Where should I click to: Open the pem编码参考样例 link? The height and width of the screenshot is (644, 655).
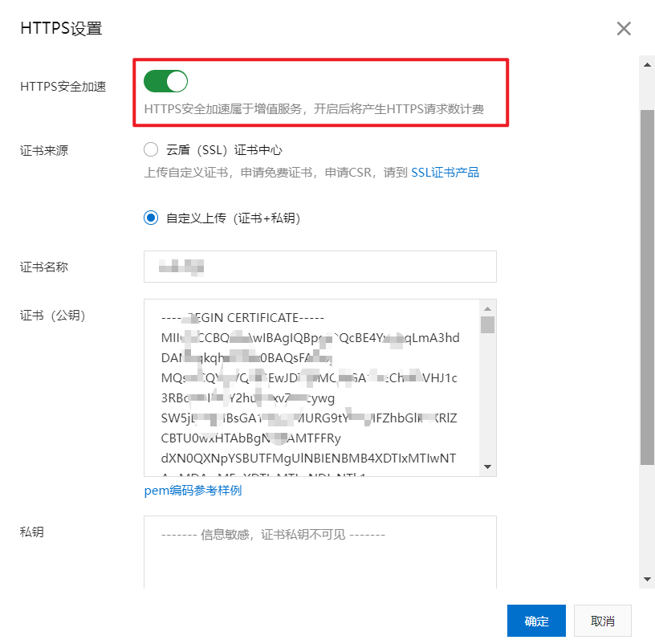coord(193,491)
